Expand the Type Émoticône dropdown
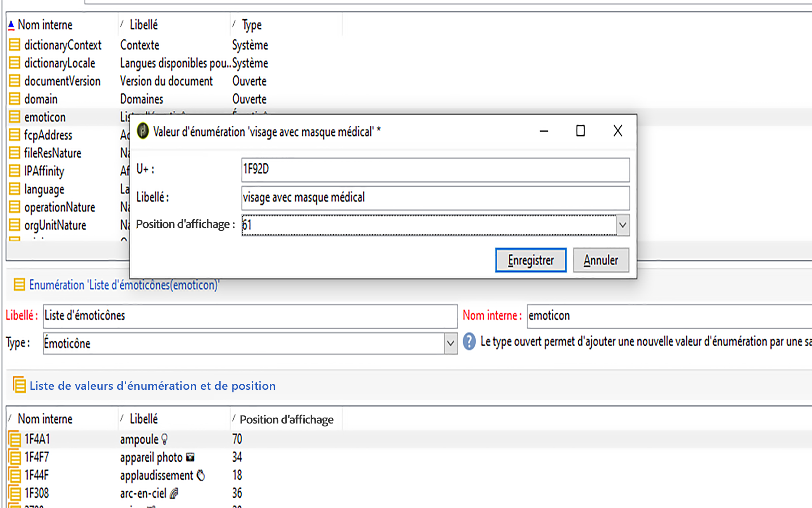The width and height of the screenshot is (812, 508). 450,343
